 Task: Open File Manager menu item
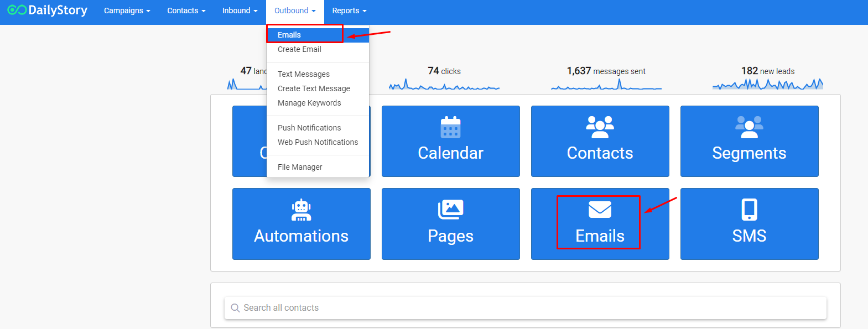pyautogui.click(x=318, y=167)
